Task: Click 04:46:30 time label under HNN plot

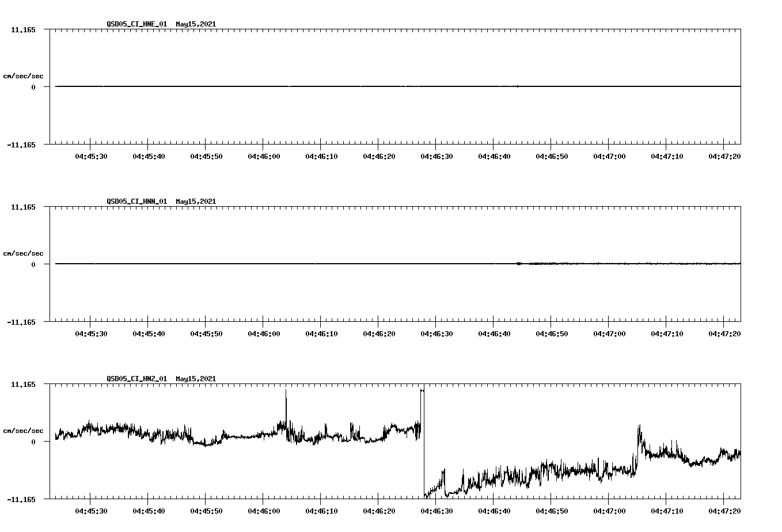Action: (x=436, y=333)
